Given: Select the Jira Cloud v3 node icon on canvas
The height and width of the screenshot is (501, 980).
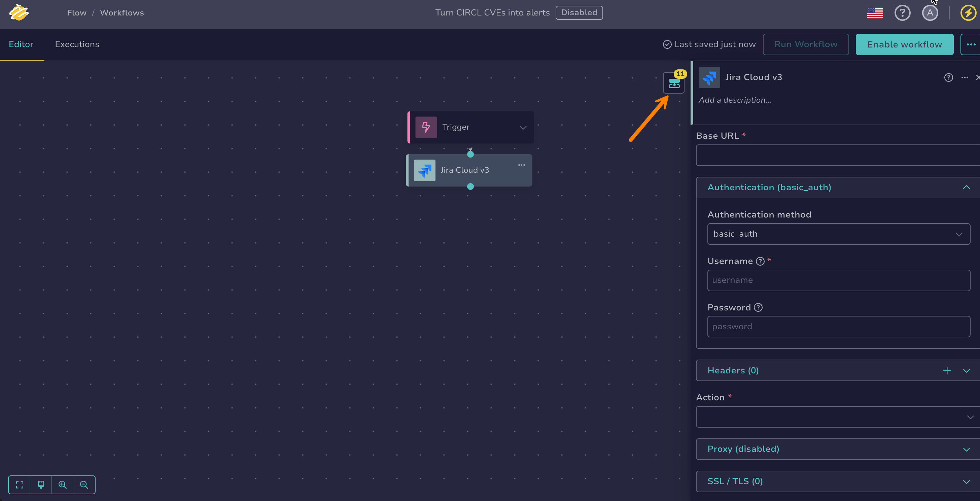Looking at the screenshot, I should [425, 170].
